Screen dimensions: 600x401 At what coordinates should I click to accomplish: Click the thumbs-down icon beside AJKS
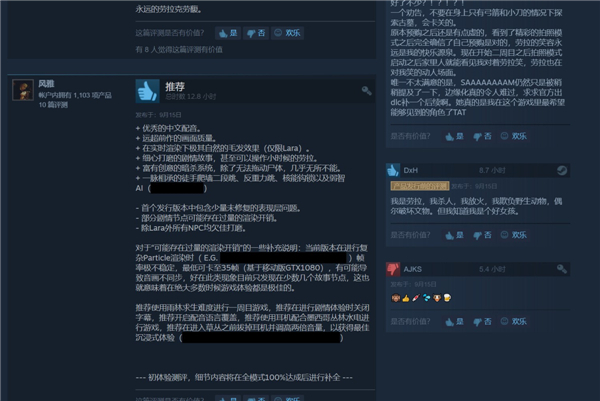click(393, 269)
